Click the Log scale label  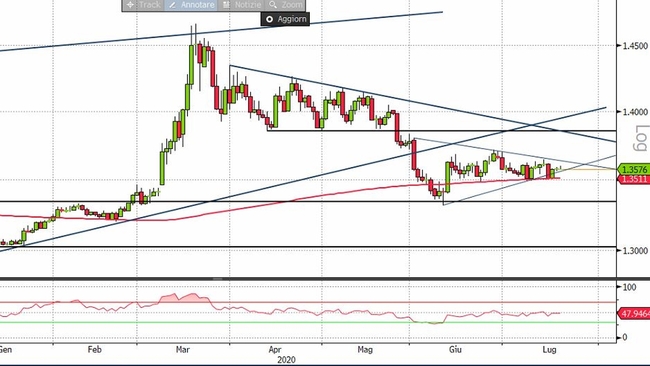click(x=641, y=138)
